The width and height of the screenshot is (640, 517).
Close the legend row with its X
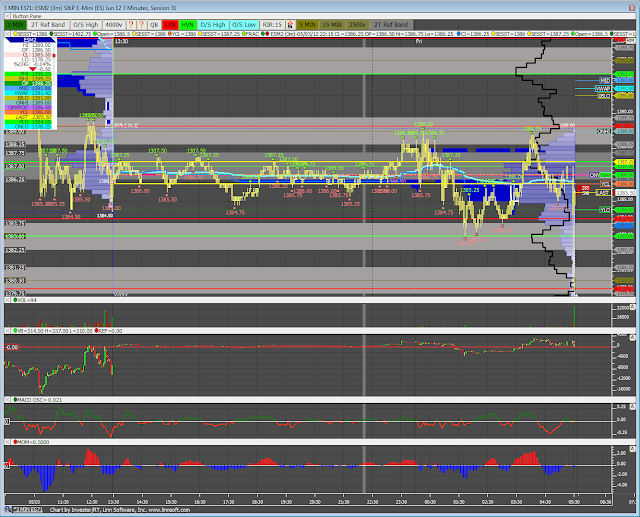click(x=7, y=33)
